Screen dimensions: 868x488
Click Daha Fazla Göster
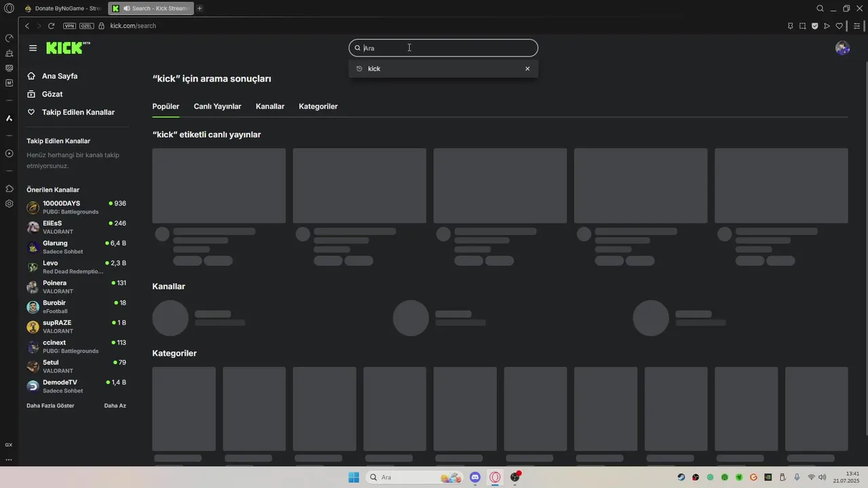click(50, 405)
